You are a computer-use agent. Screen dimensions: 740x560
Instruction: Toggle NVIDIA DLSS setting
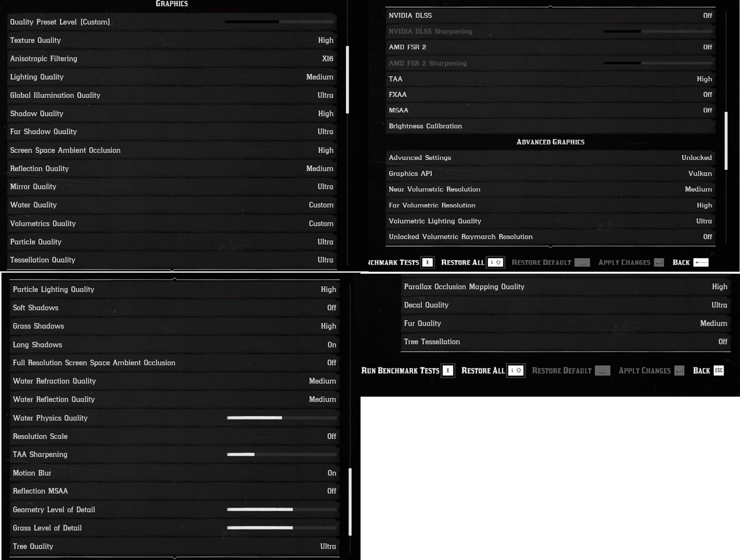click(x=550, y=15)
